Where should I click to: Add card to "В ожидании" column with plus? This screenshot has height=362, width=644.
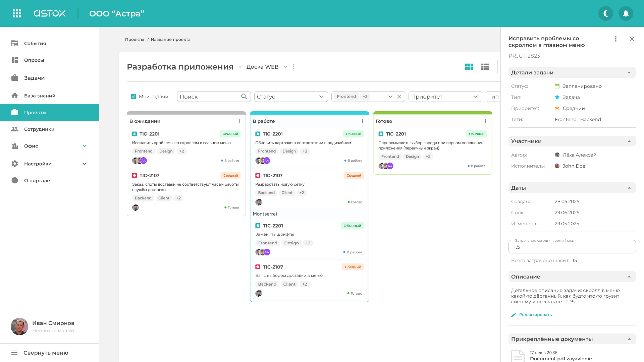239,121
